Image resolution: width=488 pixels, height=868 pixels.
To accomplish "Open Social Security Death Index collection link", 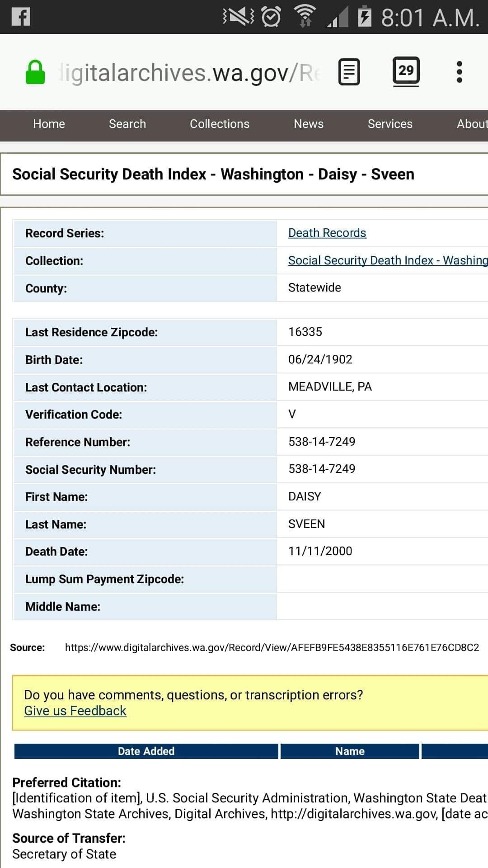I will [x=388, y=260].
